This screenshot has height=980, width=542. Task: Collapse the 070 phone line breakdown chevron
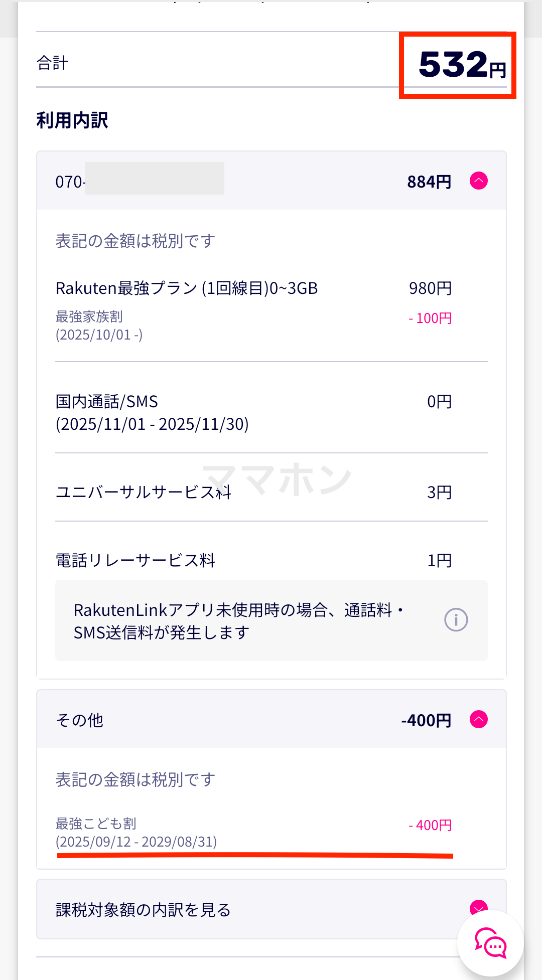pyautogui.click(x=478, y=181)
